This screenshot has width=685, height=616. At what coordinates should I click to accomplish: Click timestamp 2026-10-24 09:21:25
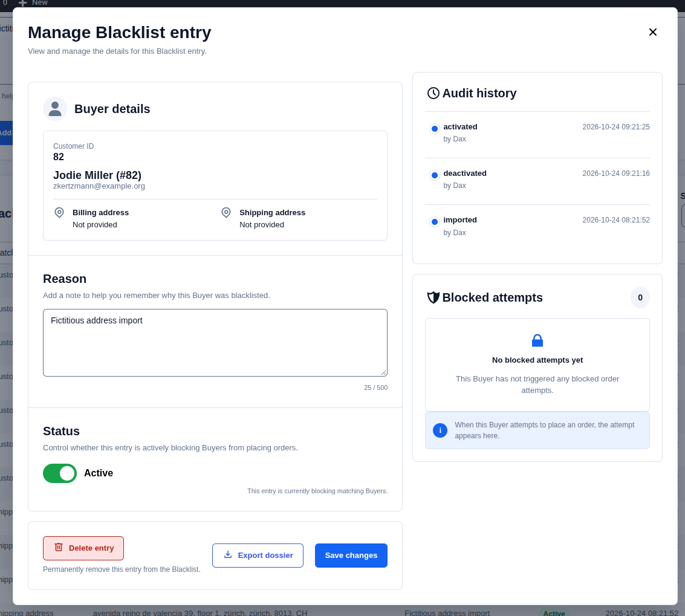[x=616, y=127]
